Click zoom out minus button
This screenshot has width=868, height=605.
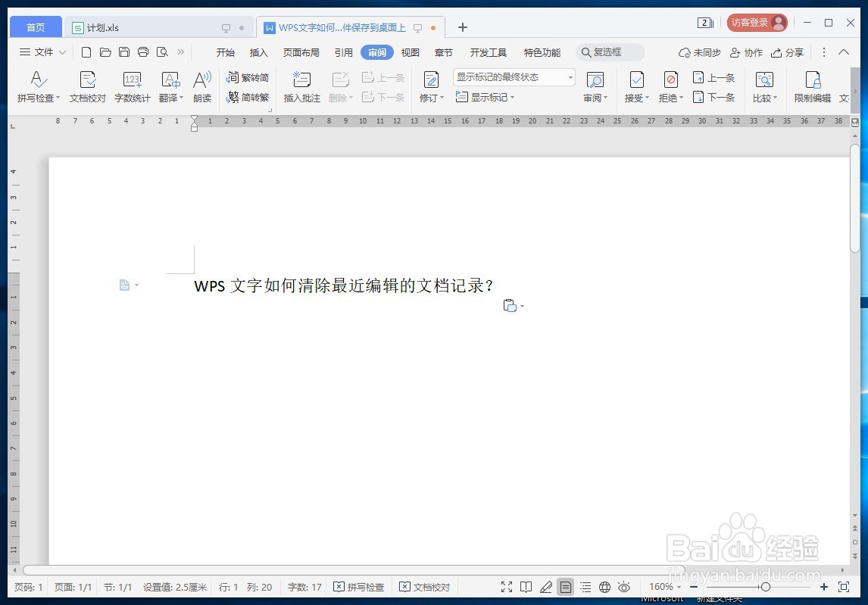(x=695, y=587)
